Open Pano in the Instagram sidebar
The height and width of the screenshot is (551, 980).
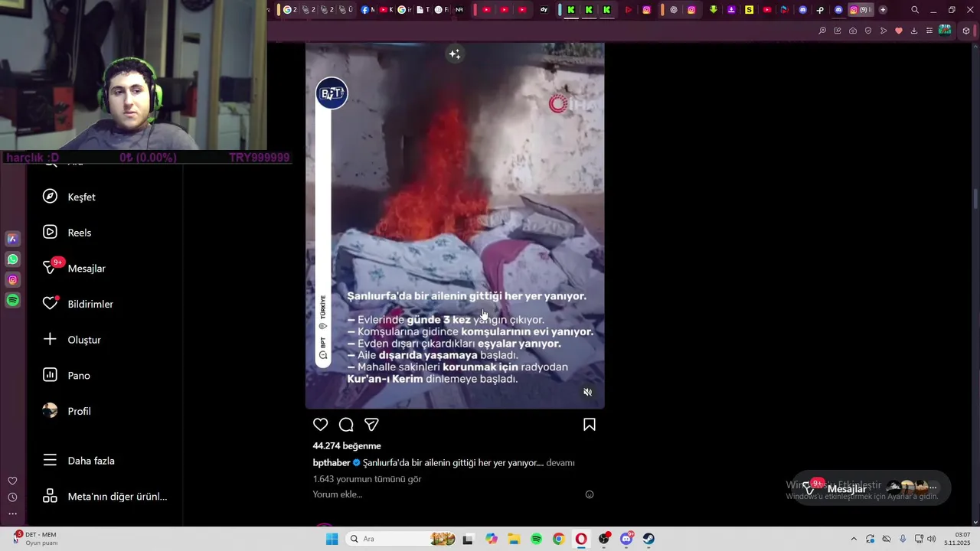pos(67,376)
